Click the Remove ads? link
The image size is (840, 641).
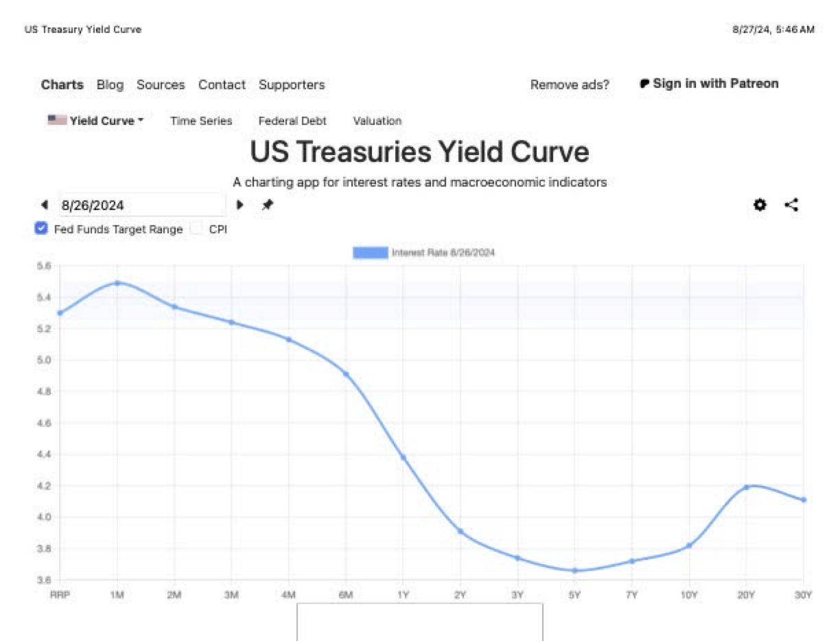point(570,85)
